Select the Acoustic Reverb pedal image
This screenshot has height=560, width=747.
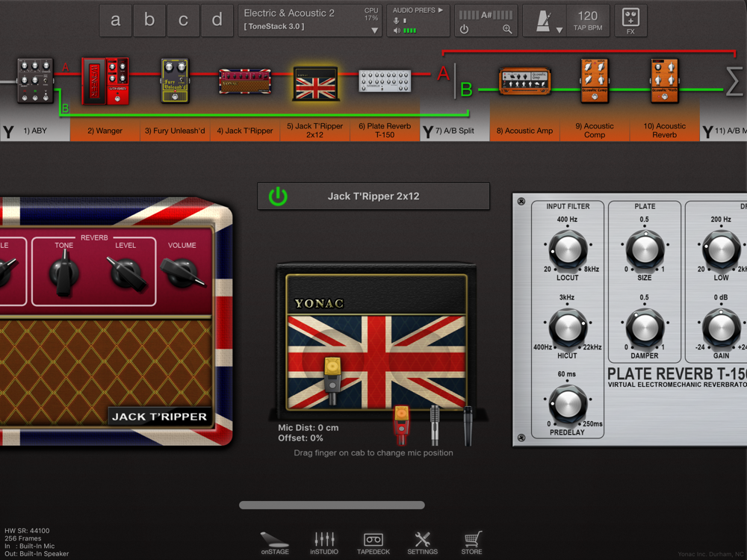(665, 81)
